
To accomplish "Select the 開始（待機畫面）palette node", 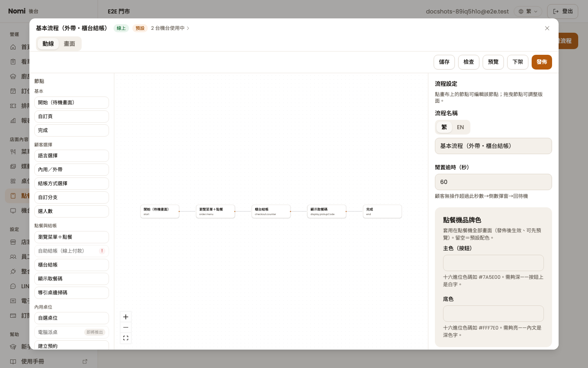I will 71,103.
